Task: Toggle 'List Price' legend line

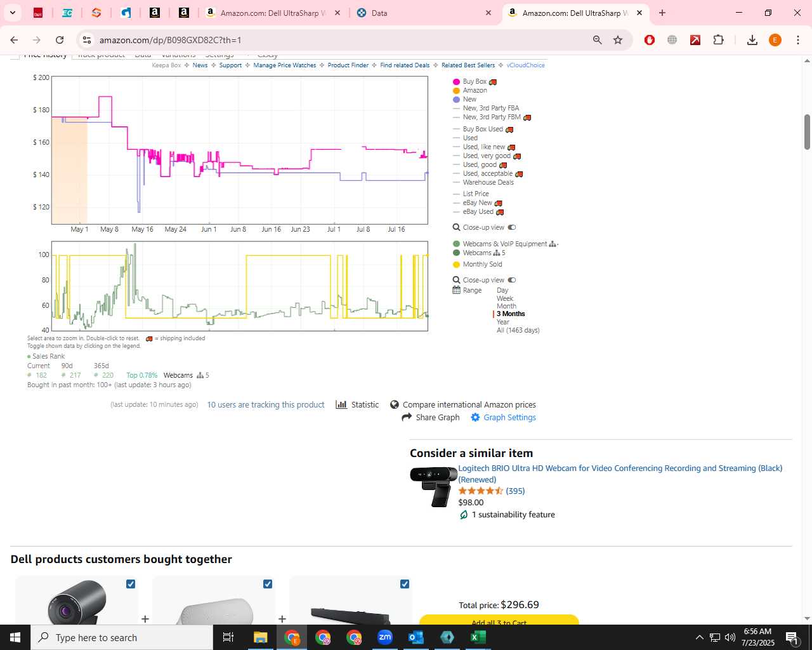Action: [x=471, y=194]
